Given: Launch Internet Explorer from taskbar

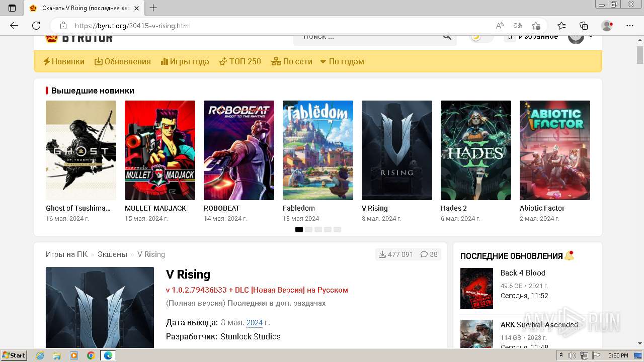Looking at the screenshot, I should [x=40, y=355].
